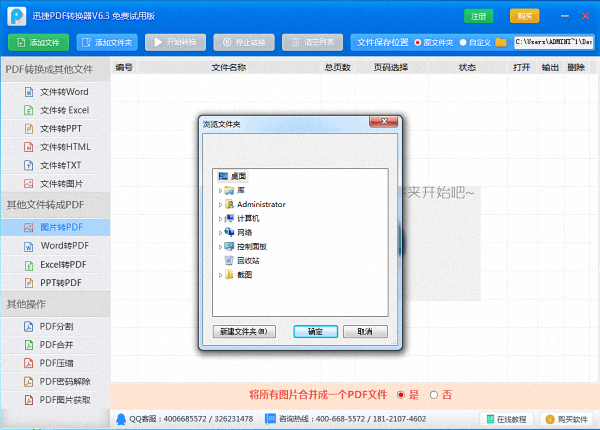Click the PDF分割 split icon
Image resolution: width=600 pixels, height=430 pixels.
click(29, 326)
